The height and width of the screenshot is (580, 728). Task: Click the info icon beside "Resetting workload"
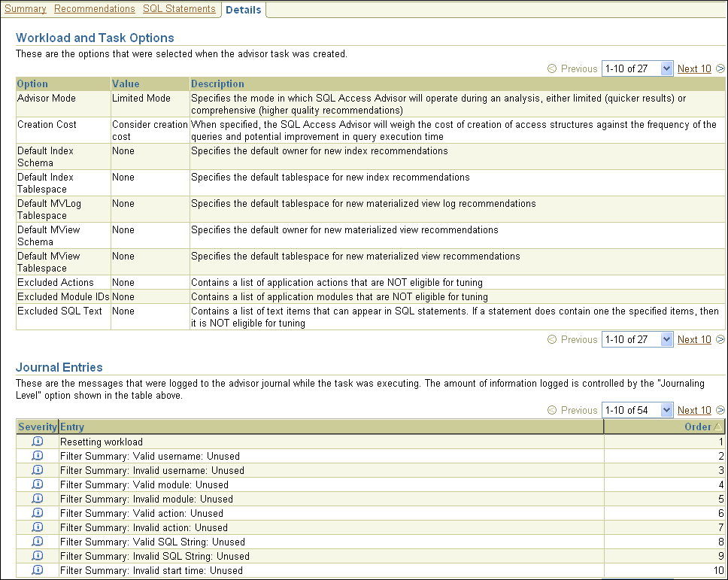coord(37,442)
